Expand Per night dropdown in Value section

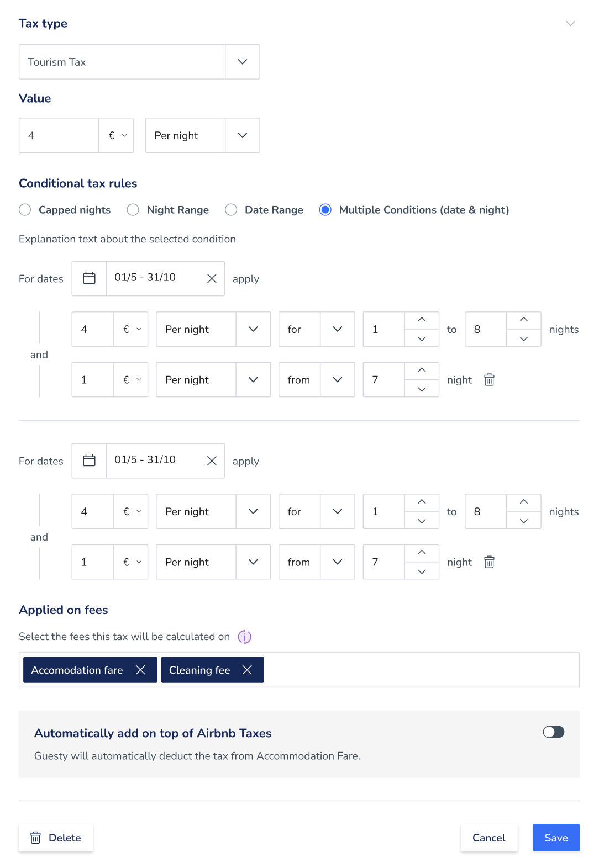tap(202, 135)
